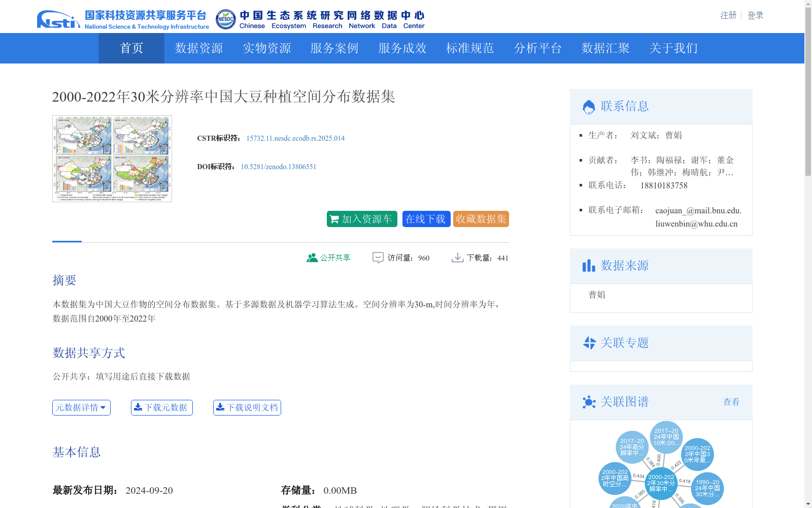Click the data source bar chart icon
This screenshot has width=812, height=508.
click(x=589, y=266)
